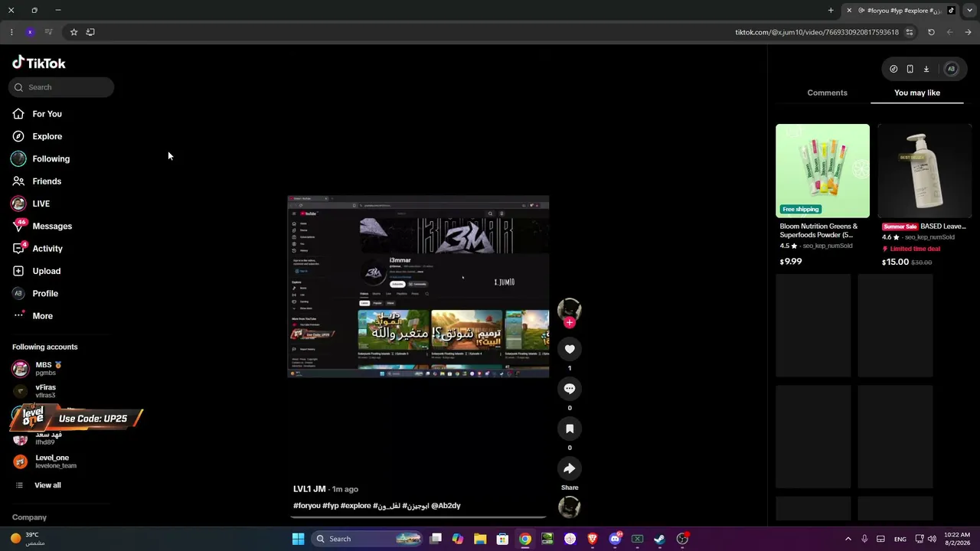Open the browser three-dot menu

[x=11, y=32]
